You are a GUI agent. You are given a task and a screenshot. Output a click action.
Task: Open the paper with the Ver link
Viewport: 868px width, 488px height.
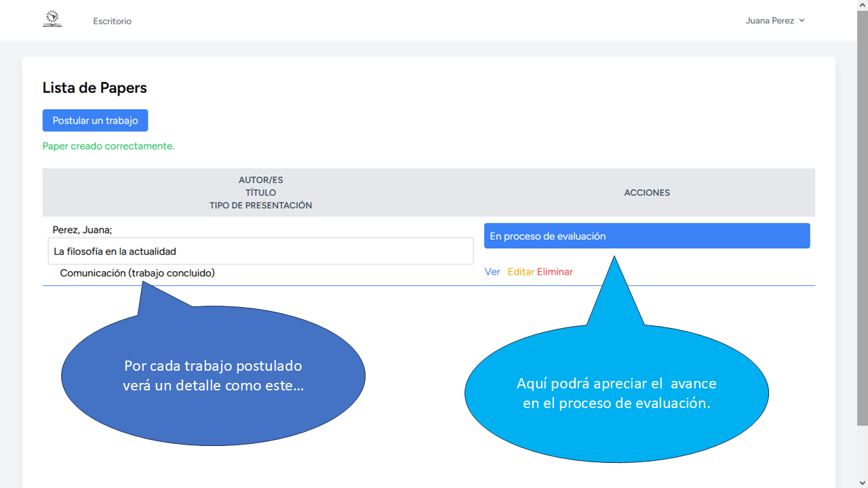[x=492, y=272]
